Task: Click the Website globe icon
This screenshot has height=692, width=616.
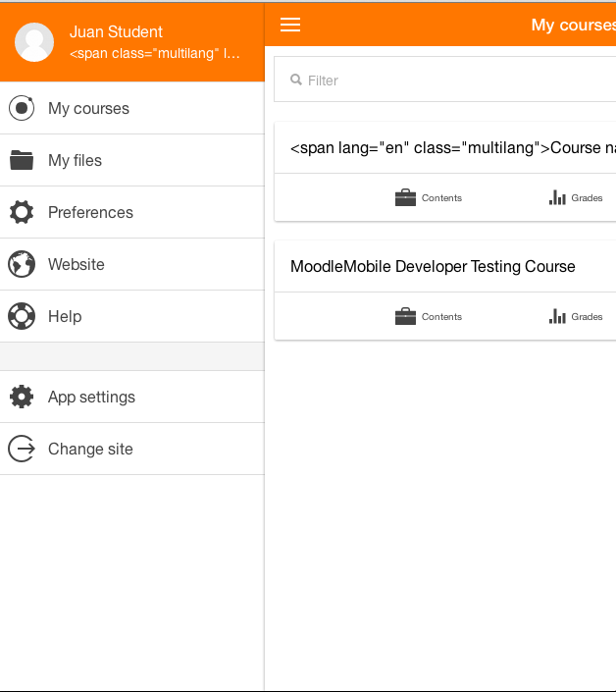Action: pos(22,264)
